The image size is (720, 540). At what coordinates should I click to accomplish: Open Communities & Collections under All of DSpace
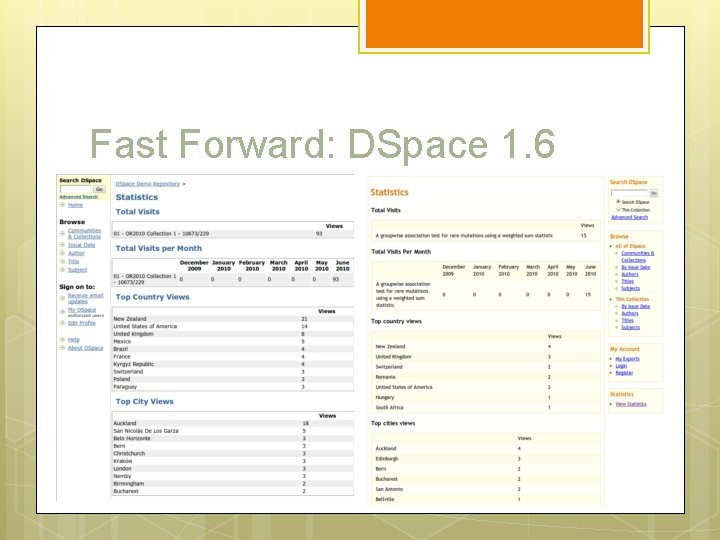(637, 256)
